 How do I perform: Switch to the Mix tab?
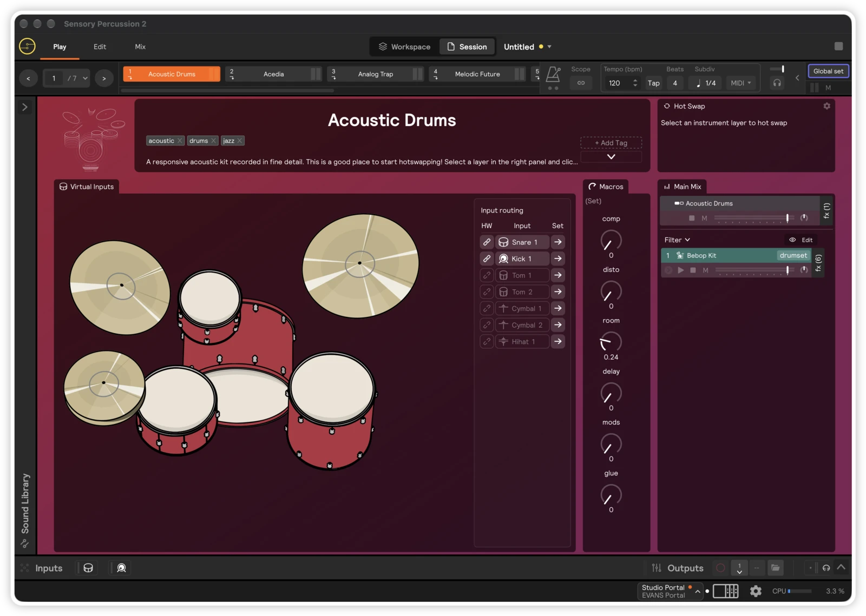(140, 47)
